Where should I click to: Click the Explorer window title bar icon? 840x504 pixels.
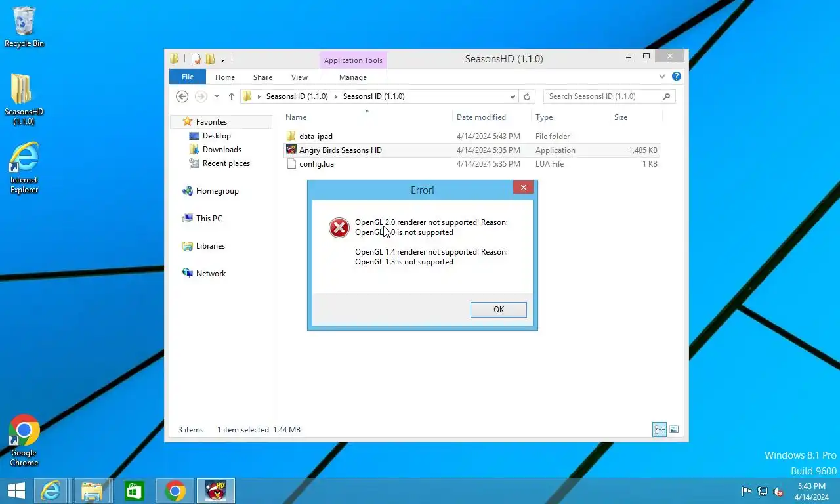point(175,59)
